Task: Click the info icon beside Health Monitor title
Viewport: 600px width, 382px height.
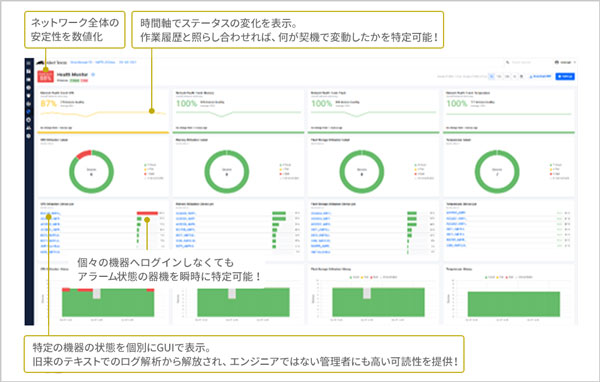Action: tap(93, 74)
